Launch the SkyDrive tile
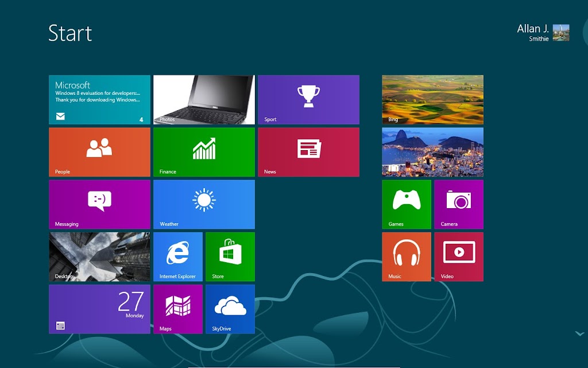This screenshot has width=588, height=368. point(230,309)
